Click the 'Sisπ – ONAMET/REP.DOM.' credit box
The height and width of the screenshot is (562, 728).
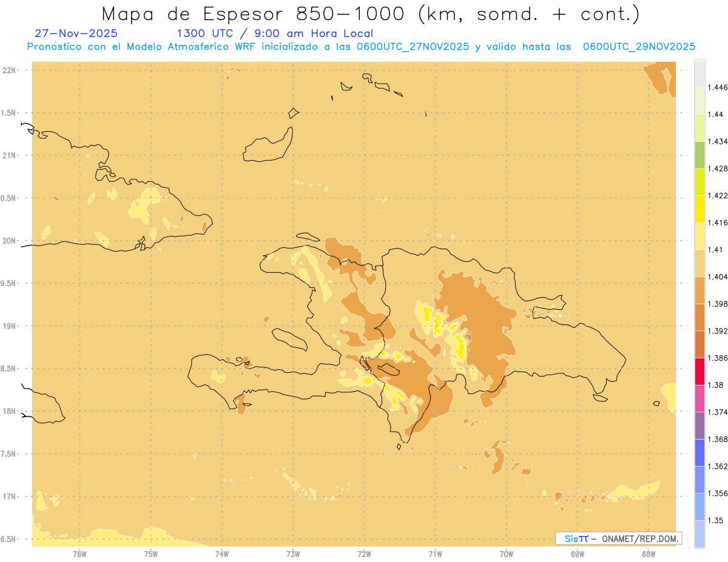619,538
